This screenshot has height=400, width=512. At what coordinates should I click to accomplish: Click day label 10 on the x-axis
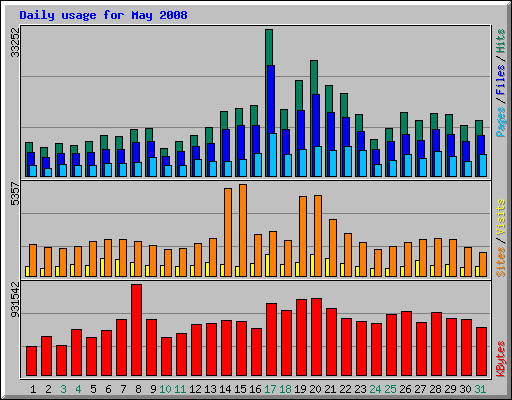click(165, 389)
